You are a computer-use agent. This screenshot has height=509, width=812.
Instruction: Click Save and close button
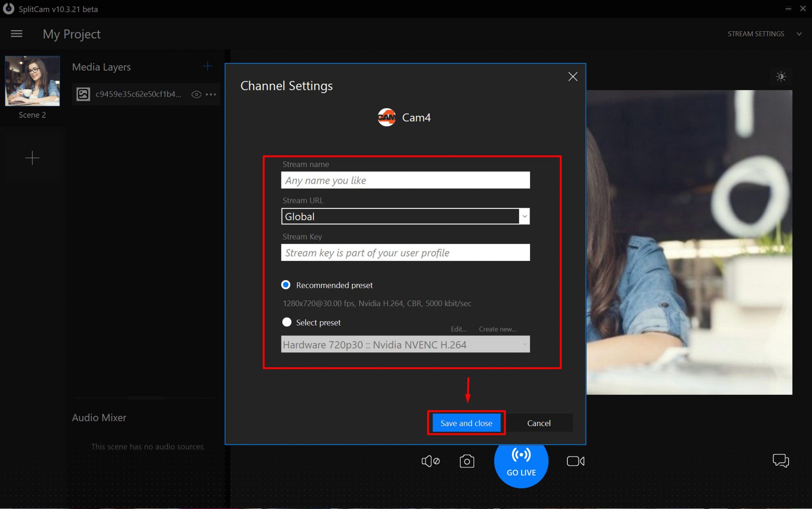click(466, 423)
